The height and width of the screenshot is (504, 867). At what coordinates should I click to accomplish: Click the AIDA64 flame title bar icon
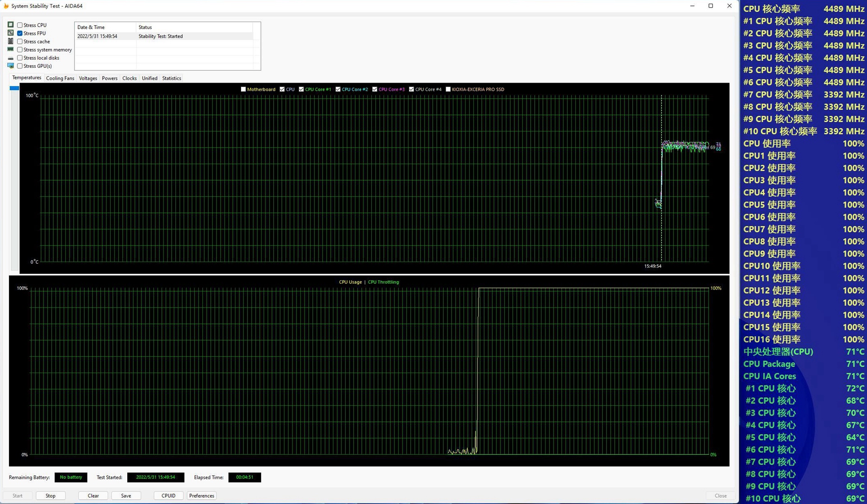[6, 6]
